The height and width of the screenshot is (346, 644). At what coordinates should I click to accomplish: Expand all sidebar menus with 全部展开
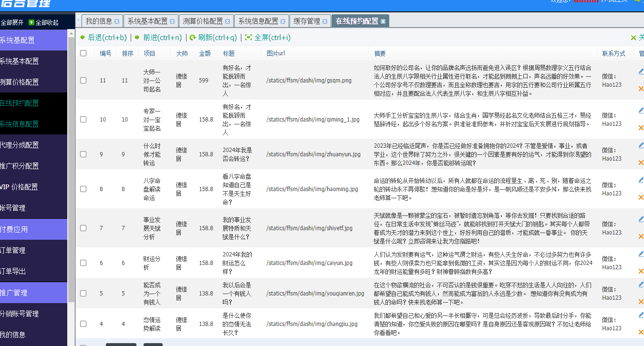coord(12,22)
